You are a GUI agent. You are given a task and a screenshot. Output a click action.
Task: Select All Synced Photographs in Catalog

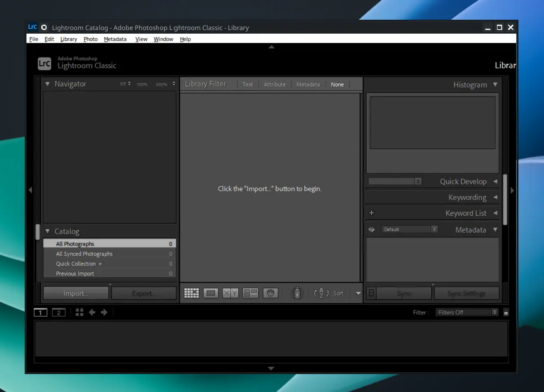tap(84, 254)
